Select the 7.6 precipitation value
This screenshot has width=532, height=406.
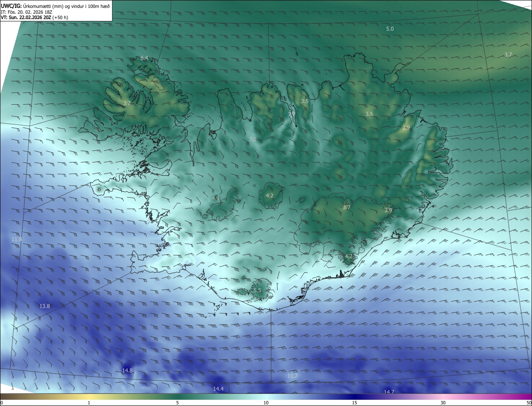[253, 139]
